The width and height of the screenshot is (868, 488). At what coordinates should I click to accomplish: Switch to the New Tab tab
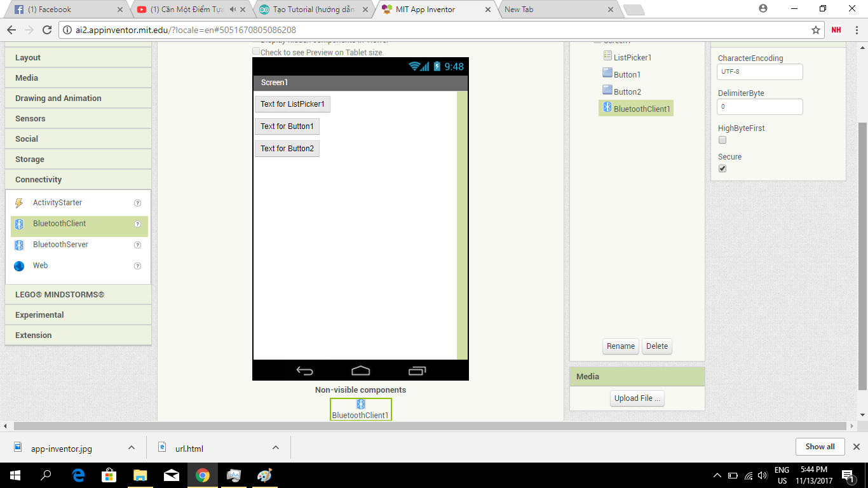(558, 10)
